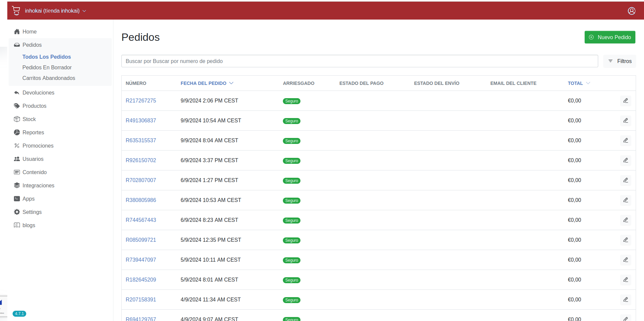Open Promociones via its percent icon

click(17, 146)
